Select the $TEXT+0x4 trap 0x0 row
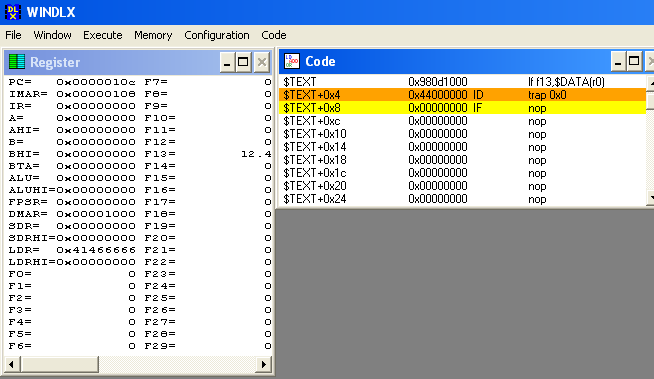The width and height of the screenshot is (654, 379). click(x=462, y=95)
